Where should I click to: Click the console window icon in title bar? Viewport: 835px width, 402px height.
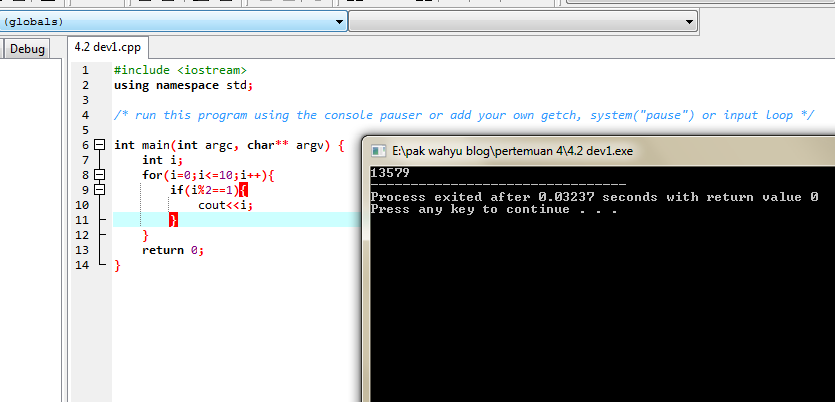(x=379, y=151)
